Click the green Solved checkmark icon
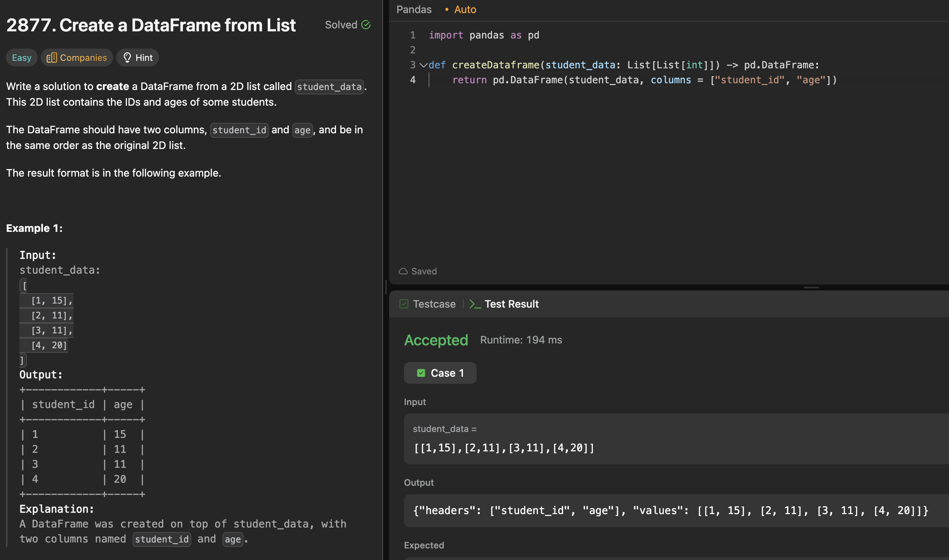This screenshot has width=949, height=560. point(365,25)
